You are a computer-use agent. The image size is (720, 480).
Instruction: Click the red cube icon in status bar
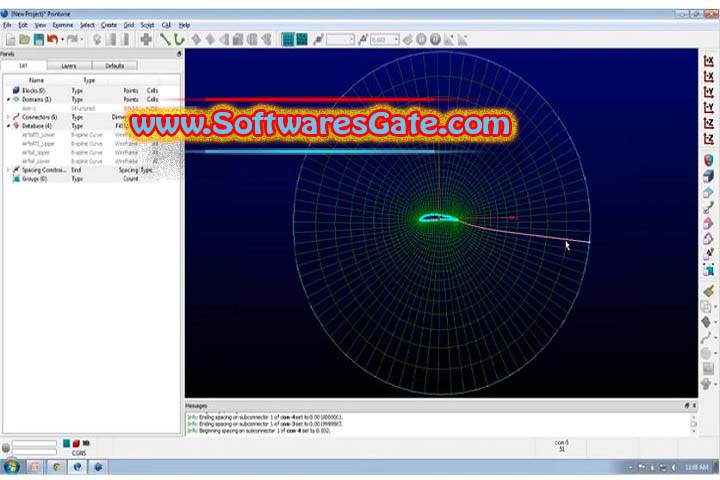[76, 443]
